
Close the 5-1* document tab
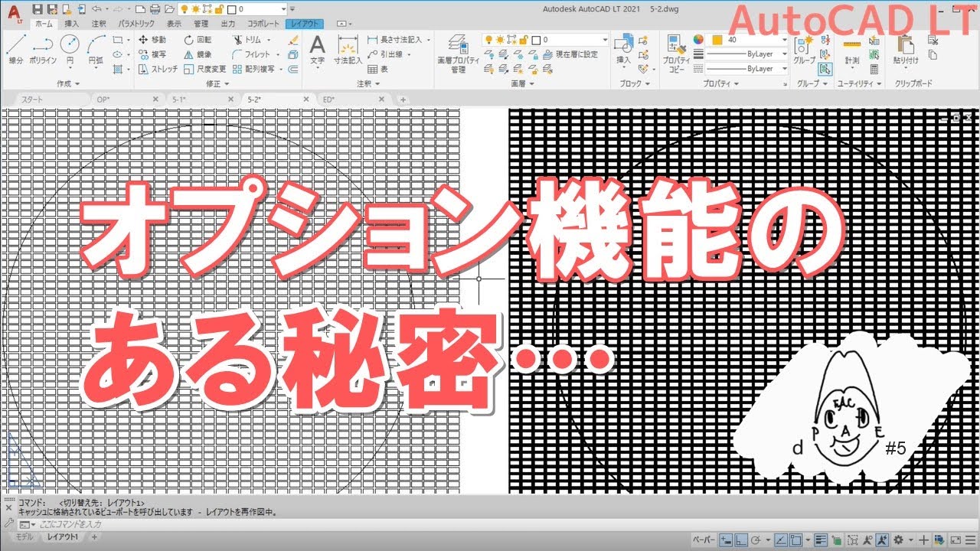tap(230, 99)
